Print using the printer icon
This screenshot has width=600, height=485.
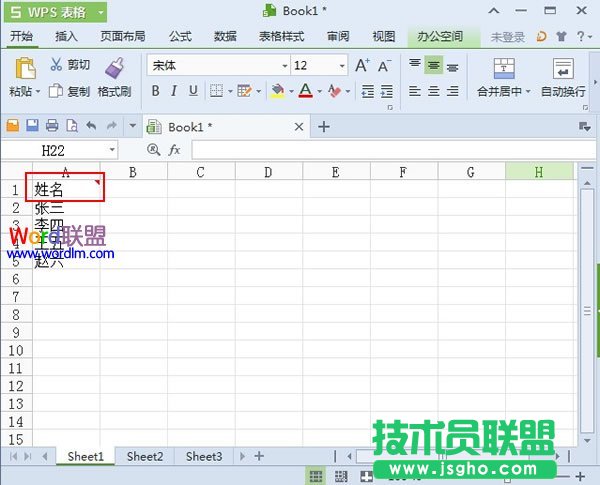coord(52,126)
